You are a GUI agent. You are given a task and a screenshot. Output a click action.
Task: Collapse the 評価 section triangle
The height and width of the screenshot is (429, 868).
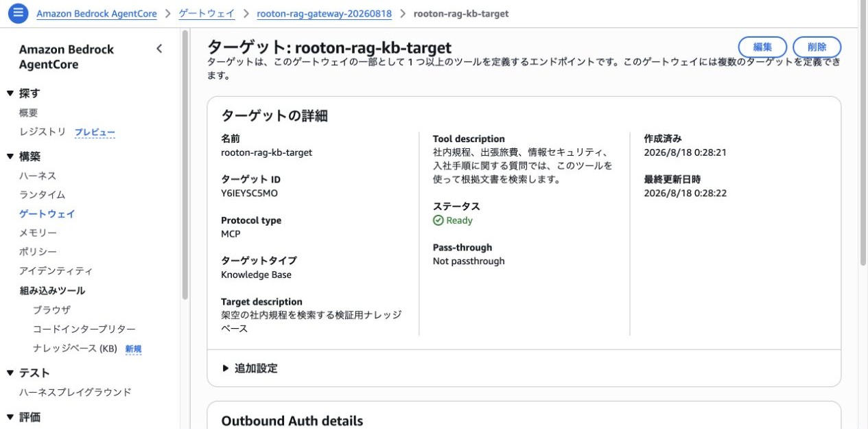pyautogui.click(x=10, y=417)
